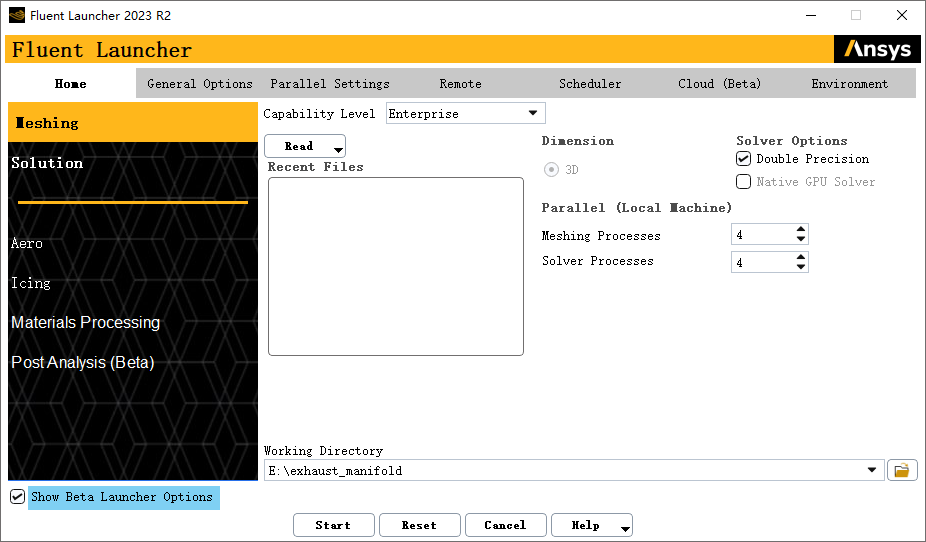This screenshot has height=542, width=926.
Task: Increase Meshing Processes with up arrow
Action: 800,230
